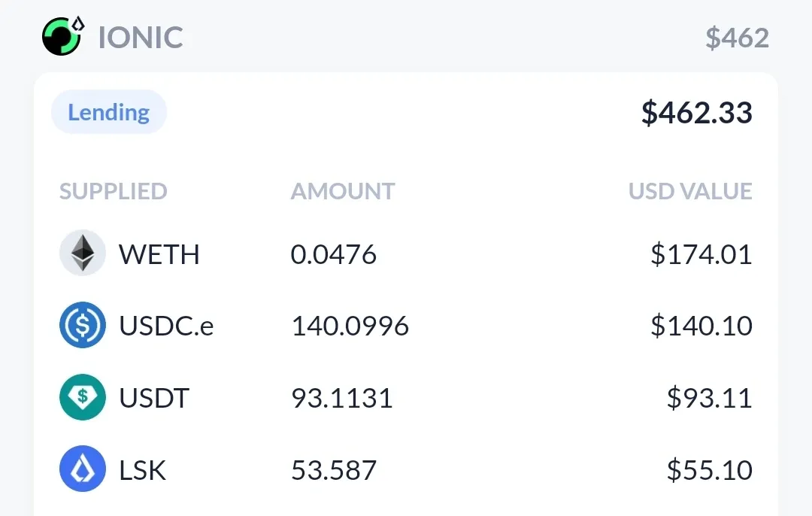This screenshot has width=812, height=516.
Task: Click the USDC.e amount 140.0996
Action: 350,326
